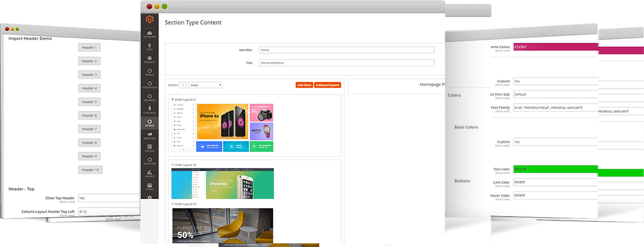The width and height of the screenshot is (644, 247).
Task: Open the Custom dropdown under Basic Colors
Action: point(555,142)
